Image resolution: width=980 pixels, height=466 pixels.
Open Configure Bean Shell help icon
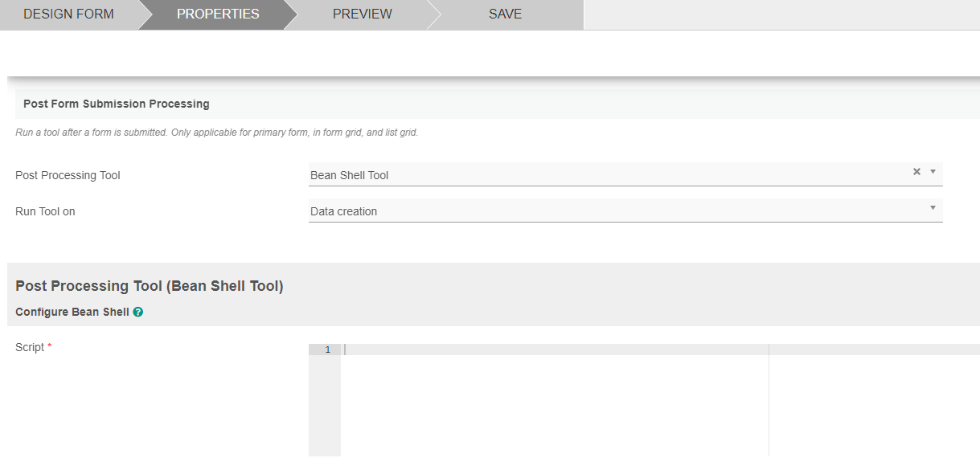(x=138, y=312)
